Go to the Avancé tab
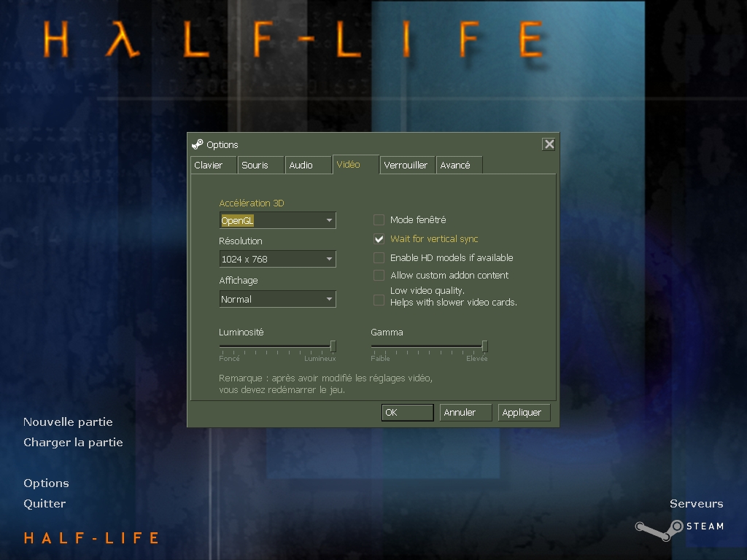747x560 pixels. 458,166
